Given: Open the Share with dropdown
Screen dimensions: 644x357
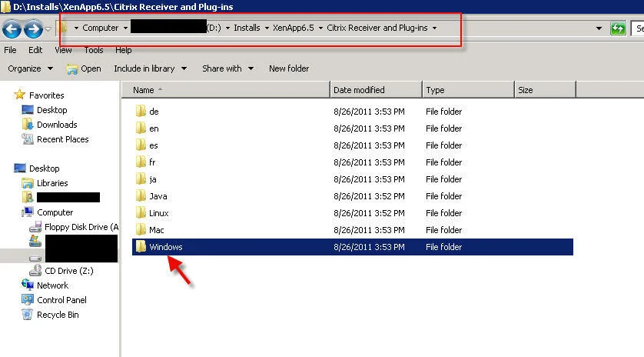Looking at the screenshot, I should [227, 68].
